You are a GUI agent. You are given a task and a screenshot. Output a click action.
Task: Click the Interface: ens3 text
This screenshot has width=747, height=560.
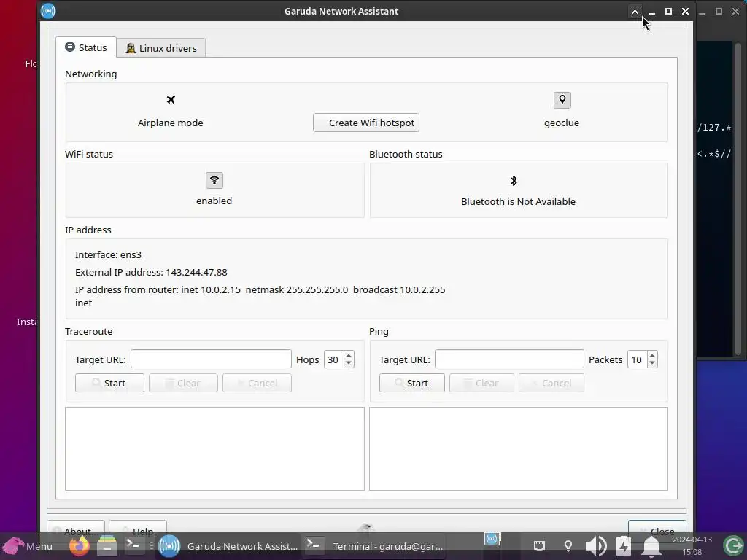(x=108, y=254)
